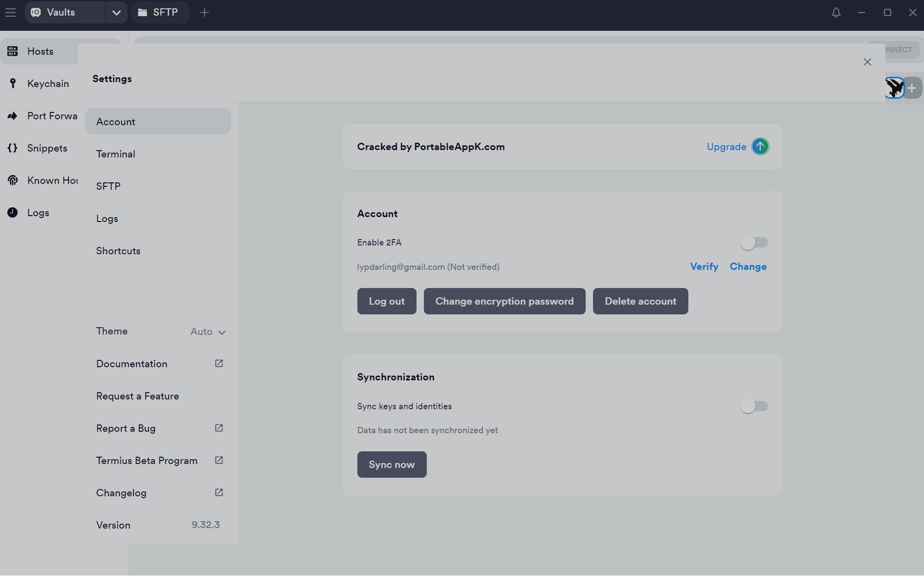Open Logs via the clock icon

pyautogui.click(x=13, y=213)
